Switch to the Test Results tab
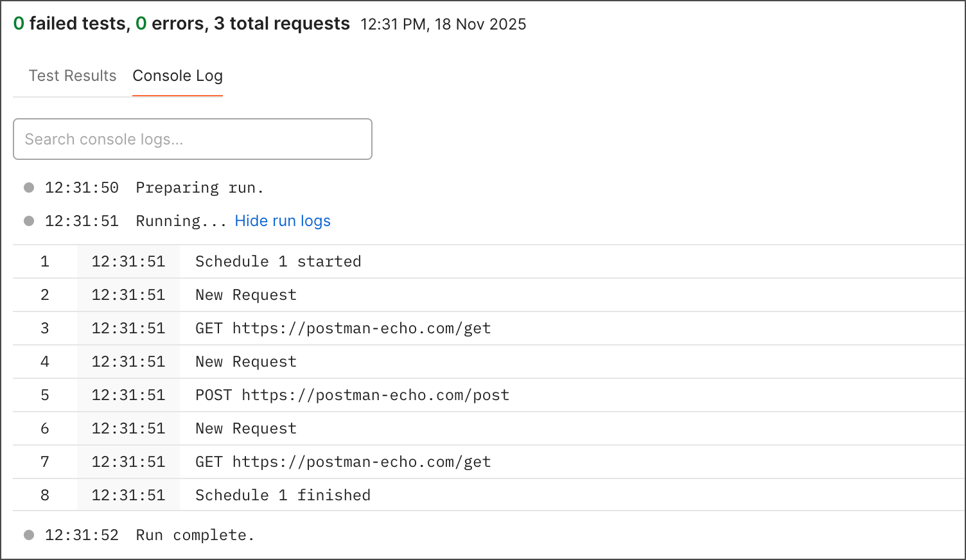Screen dimensions: 966x560 coord(72,76)
